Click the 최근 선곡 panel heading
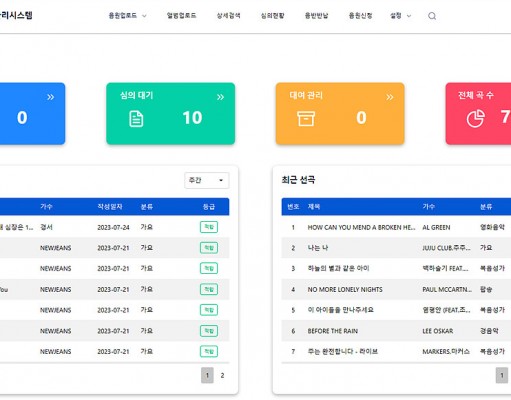Image resolution: width=511 pixels, height=400 pixels. click(298, 180)
